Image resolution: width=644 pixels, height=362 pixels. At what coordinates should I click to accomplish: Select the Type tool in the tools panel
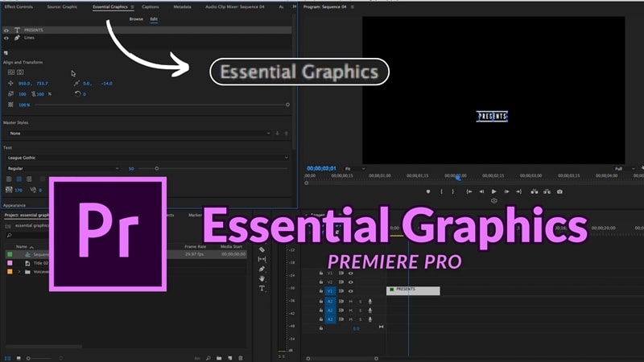(x=262, y=288)
